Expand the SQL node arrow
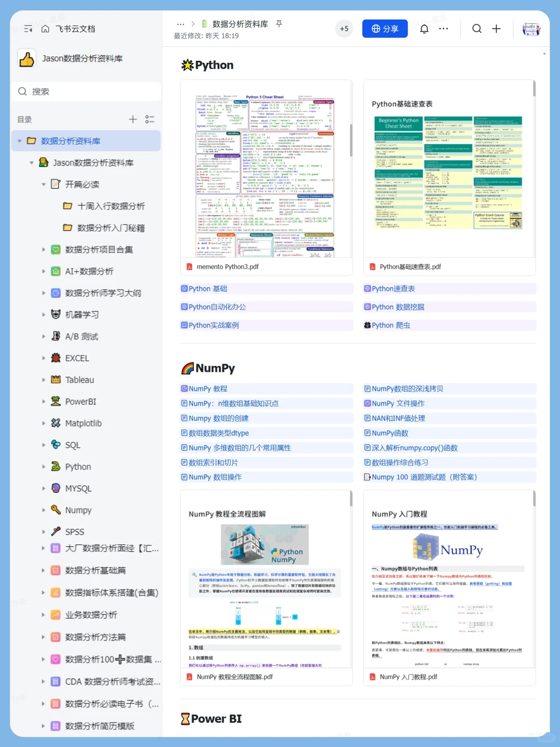 point(44,445)
